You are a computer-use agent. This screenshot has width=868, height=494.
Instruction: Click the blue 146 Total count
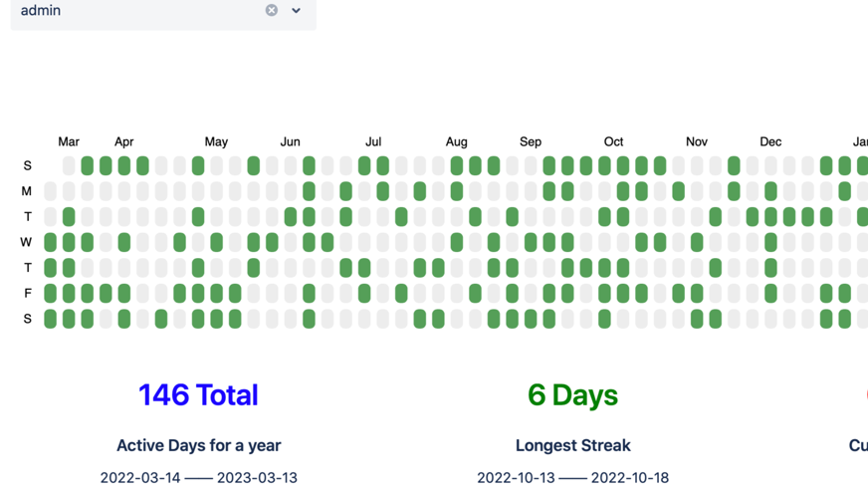[198, 395]
